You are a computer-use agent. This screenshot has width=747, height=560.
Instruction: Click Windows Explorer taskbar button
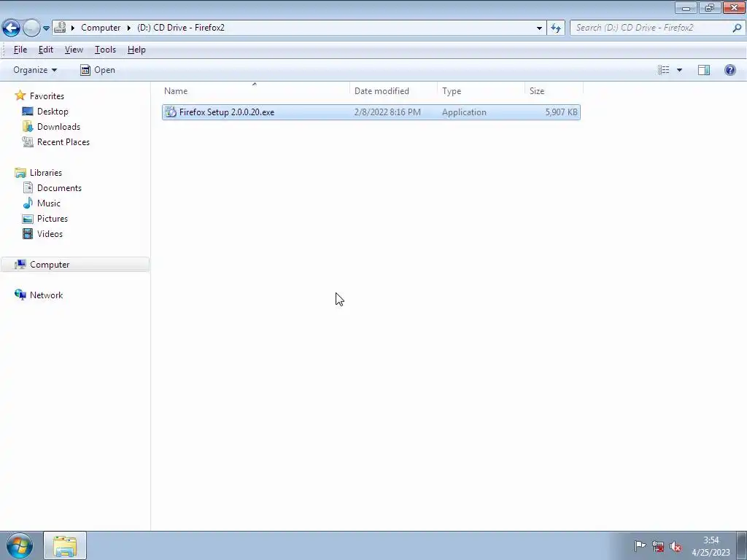[x=65, y=545]
